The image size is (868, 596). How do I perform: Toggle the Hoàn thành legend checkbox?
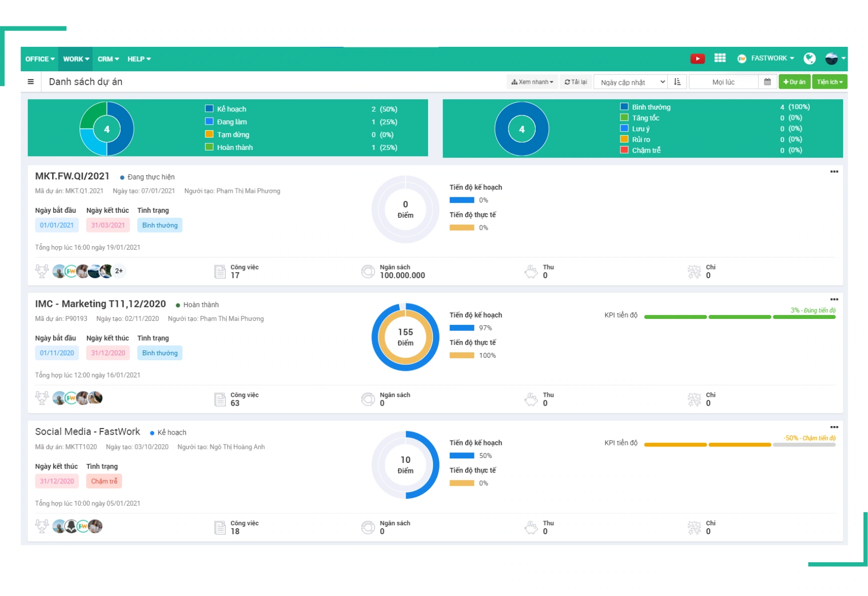(209, 147)
